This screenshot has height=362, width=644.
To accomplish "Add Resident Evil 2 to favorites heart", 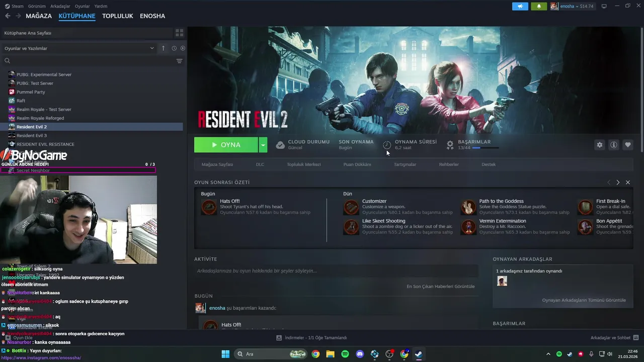I will pyautogui.click(x=628, y=145).
